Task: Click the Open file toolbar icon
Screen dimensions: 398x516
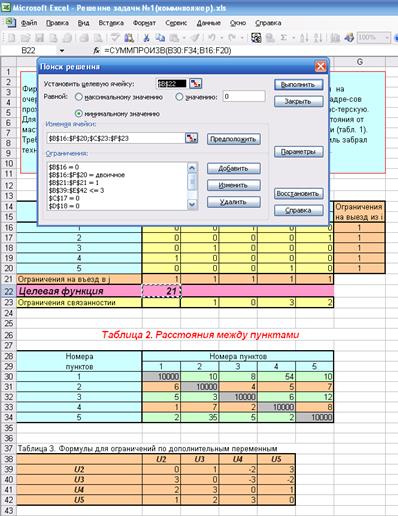Action: tap(26, 38)
